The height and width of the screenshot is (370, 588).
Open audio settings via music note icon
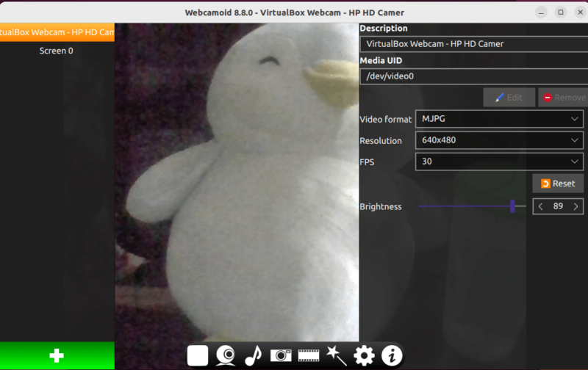click(253, 355)
